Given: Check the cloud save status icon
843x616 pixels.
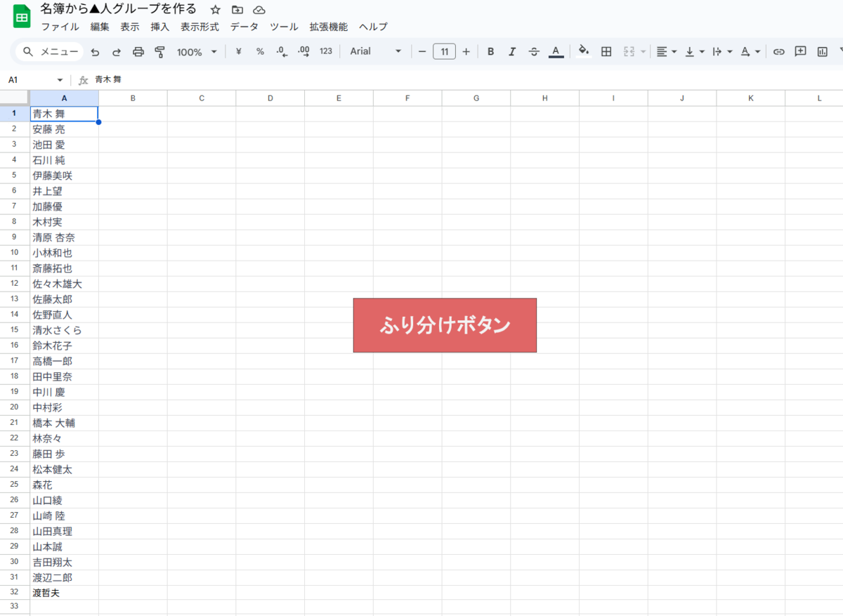Looking at the screenshot, I should 259,10.
